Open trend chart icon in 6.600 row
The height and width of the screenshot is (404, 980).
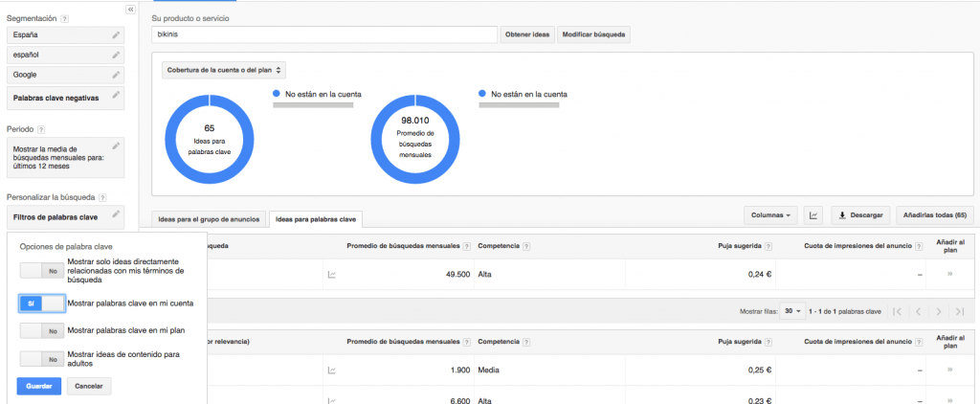coord(332,401)
